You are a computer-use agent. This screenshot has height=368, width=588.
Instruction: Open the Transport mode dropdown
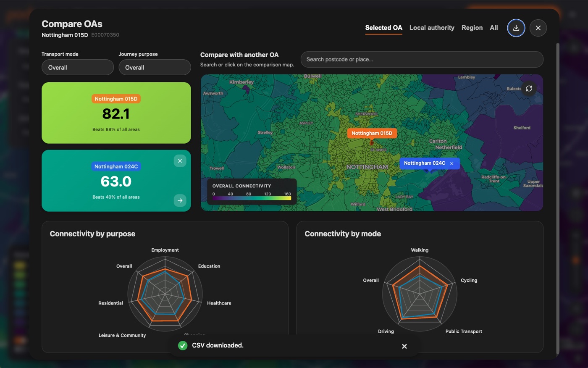point(78,67)
